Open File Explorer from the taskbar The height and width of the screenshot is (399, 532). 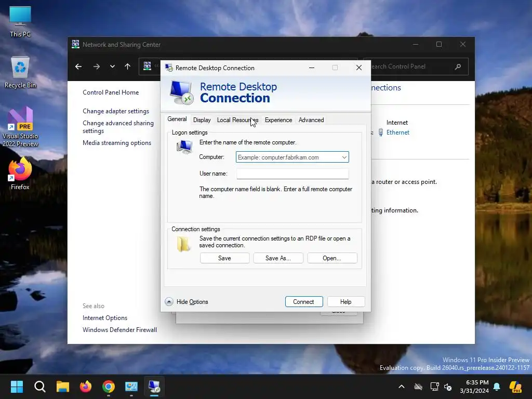tap(63, 387)
